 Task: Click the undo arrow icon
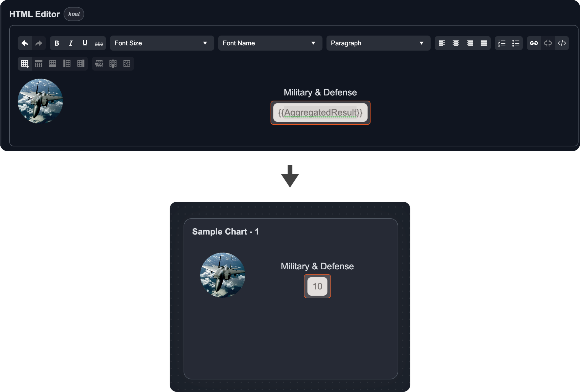(x=25, y=43)
